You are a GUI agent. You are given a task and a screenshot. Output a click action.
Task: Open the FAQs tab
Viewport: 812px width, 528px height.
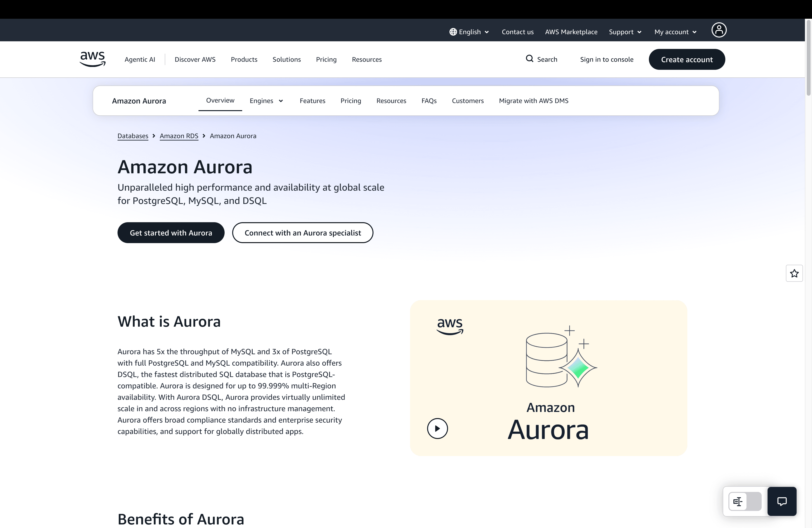tap(429, 101)
